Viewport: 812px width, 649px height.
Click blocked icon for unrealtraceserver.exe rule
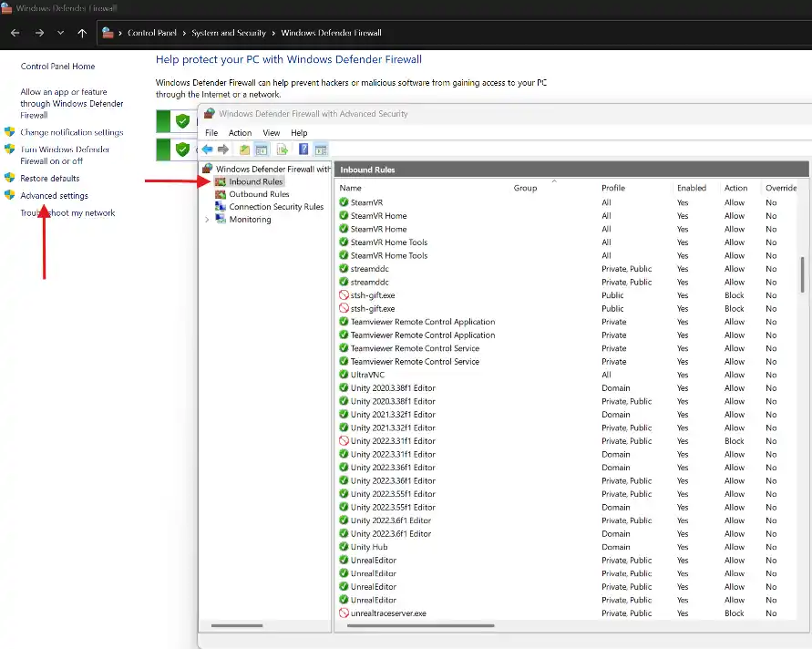point(344,613)
